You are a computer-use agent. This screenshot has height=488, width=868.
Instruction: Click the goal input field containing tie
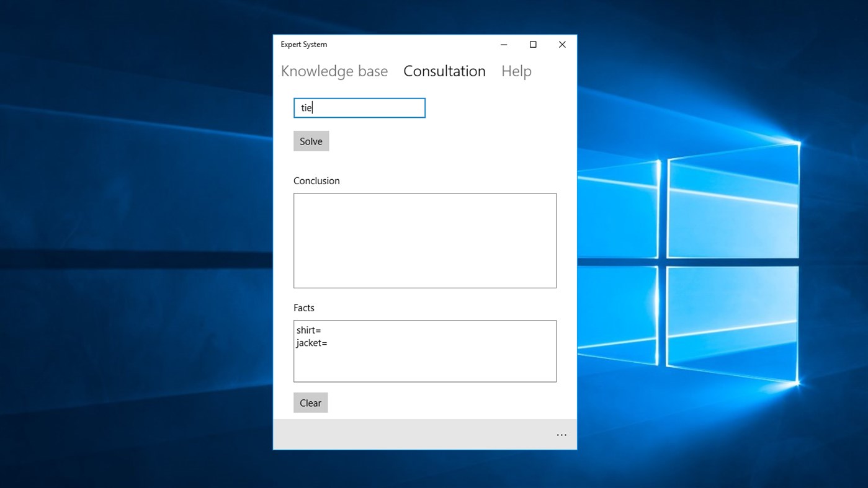coord(359,107)
